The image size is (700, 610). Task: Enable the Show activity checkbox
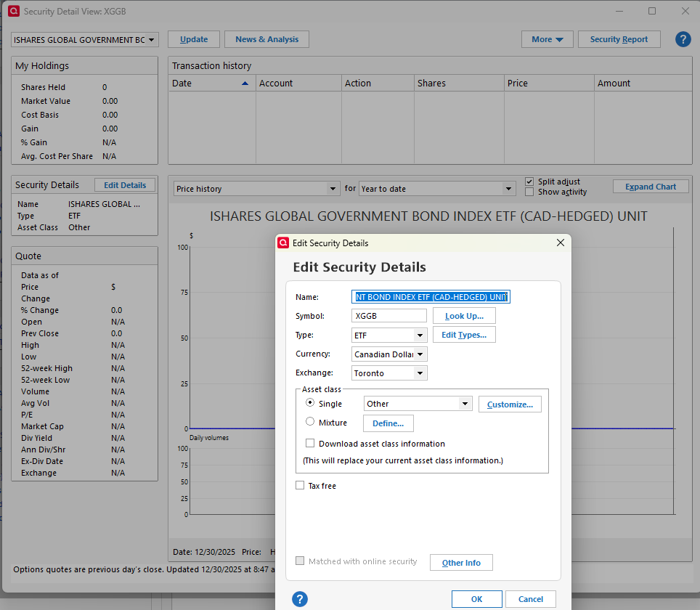[x=529, y=192]
